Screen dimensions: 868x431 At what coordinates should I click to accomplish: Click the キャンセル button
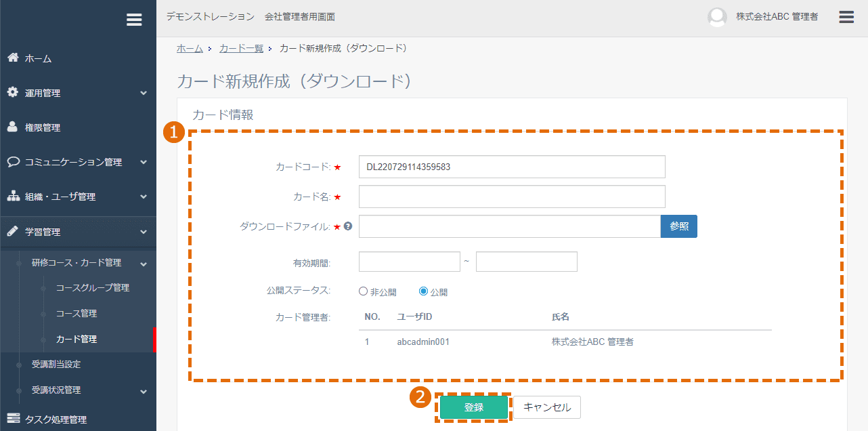tap(547, 407)
